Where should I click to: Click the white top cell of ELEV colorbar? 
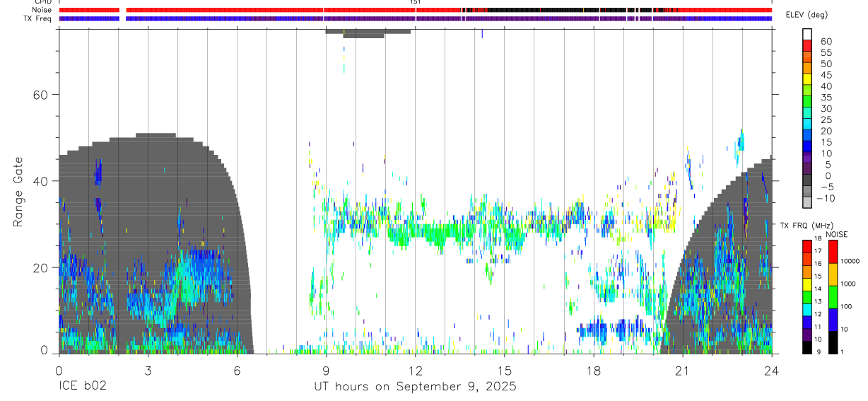[807, 33]
